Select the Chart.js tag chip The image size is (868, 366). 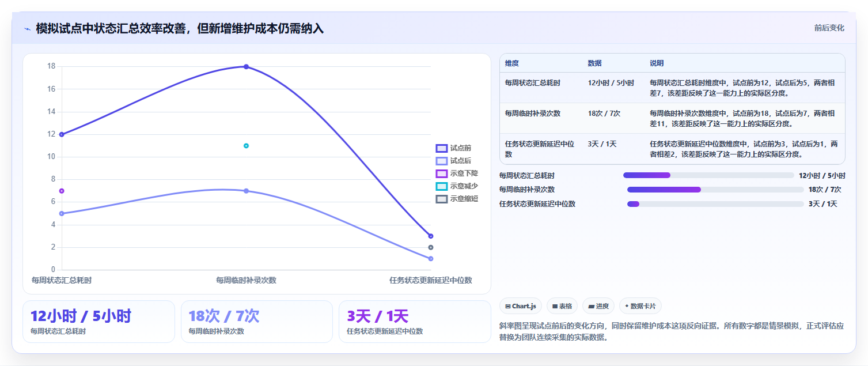tap(521, 306)
